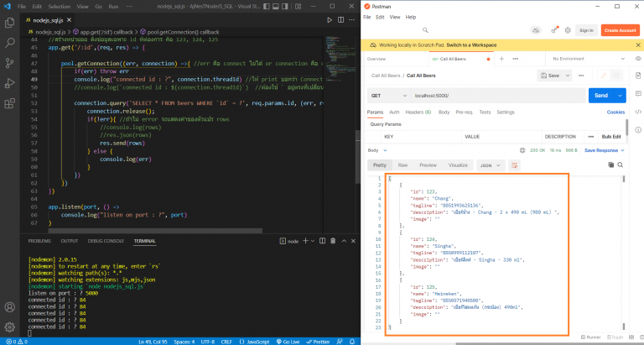Switch to the Headers (6) tab
Viewport: 644px width, 345px height.
(x=418, y=112)
